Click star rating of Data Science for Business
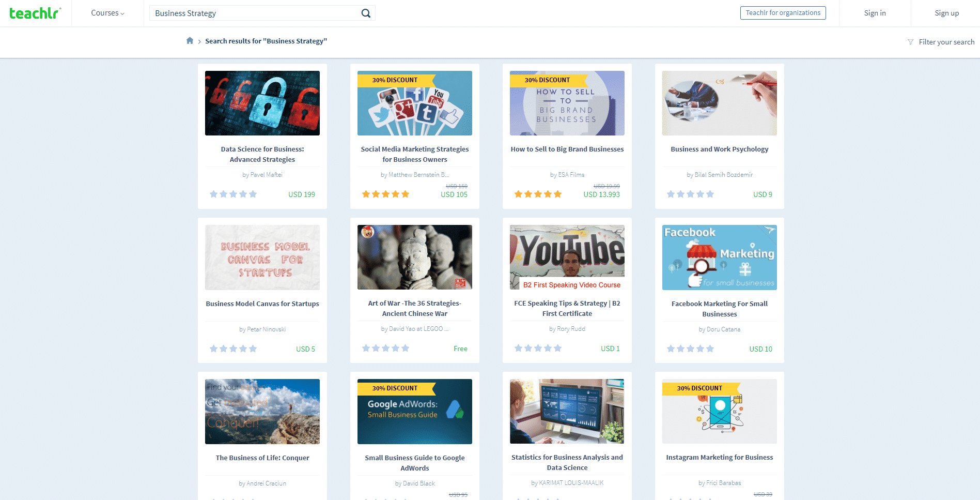Viewport: 980px width, 500px height. [233, 194]
